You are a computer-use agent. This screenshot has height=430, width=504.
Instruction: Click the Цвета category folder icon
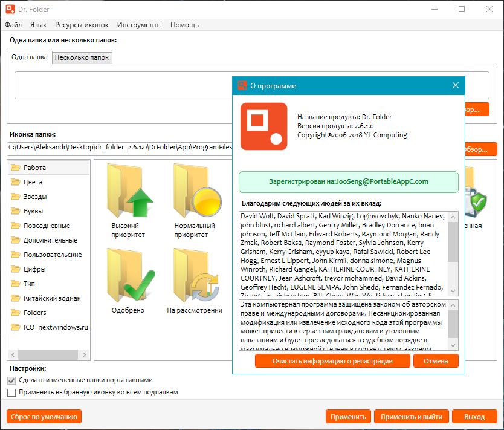tap(16, 182)
